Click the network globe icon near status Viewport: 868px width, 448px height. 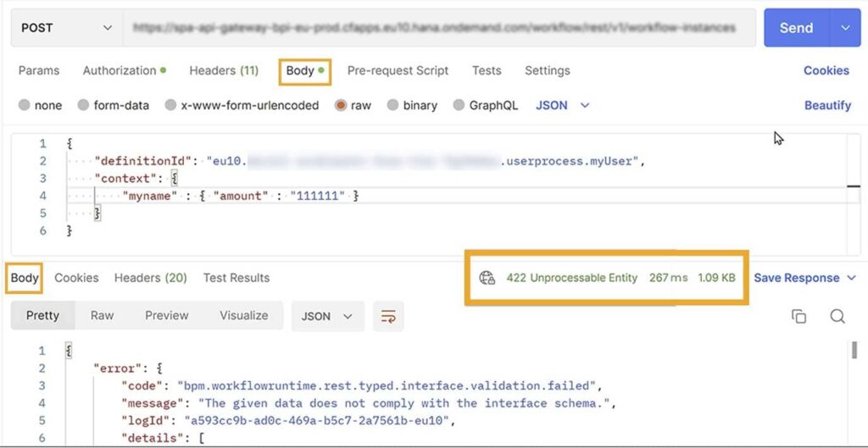pos(487,278)
